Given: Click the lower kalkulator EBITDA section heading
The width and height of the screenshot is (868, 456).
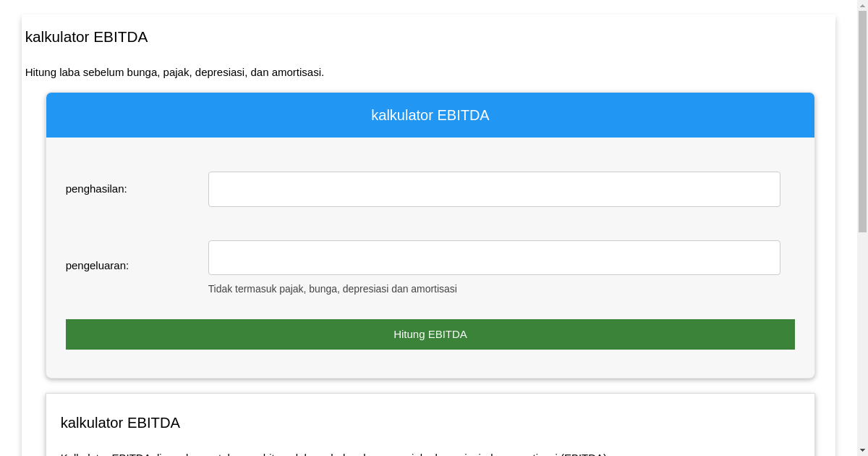Looking at the screenshot, I should click(120, 423).
